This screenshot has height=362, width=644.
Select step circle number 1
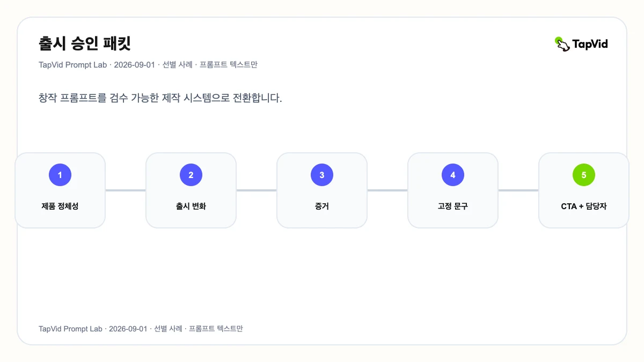pos(60,175)
